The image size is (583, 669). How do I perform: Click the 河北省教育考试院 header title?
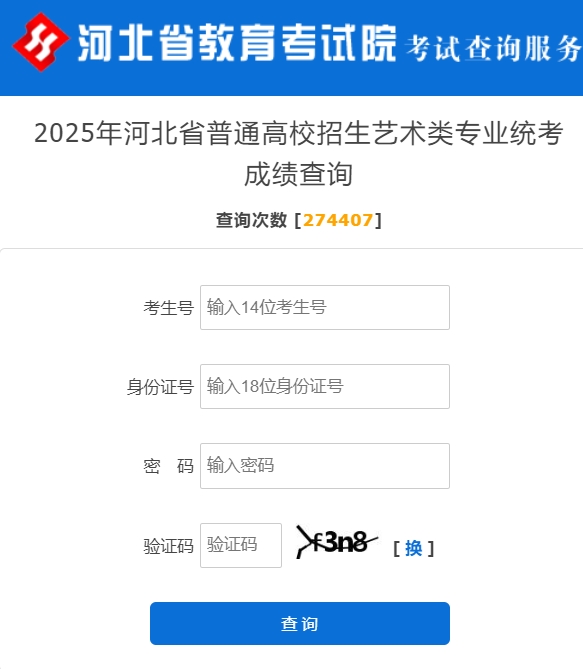coord(237,43)
